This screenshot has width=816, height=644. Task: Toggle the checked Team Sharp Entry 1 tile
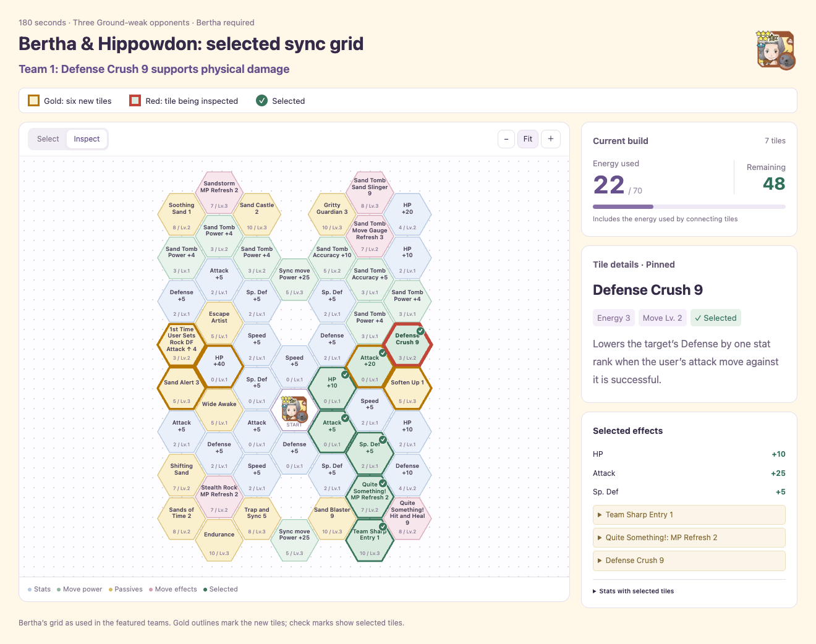370,541
